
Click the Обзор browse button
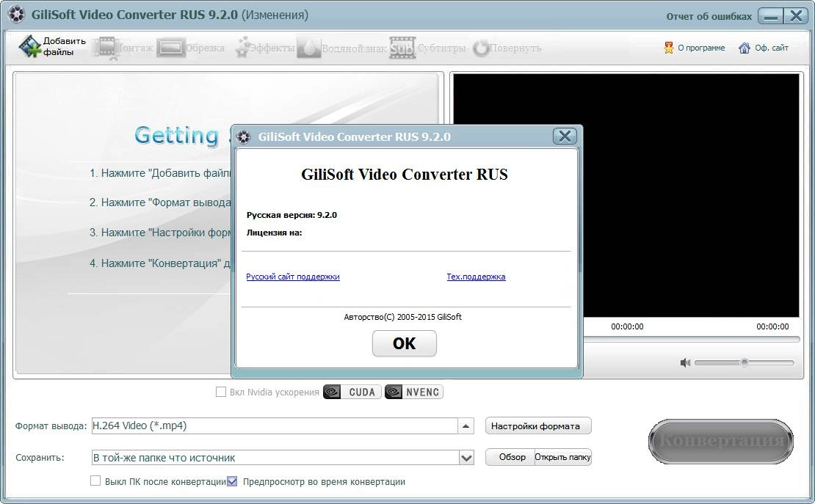tap(510, 457)
